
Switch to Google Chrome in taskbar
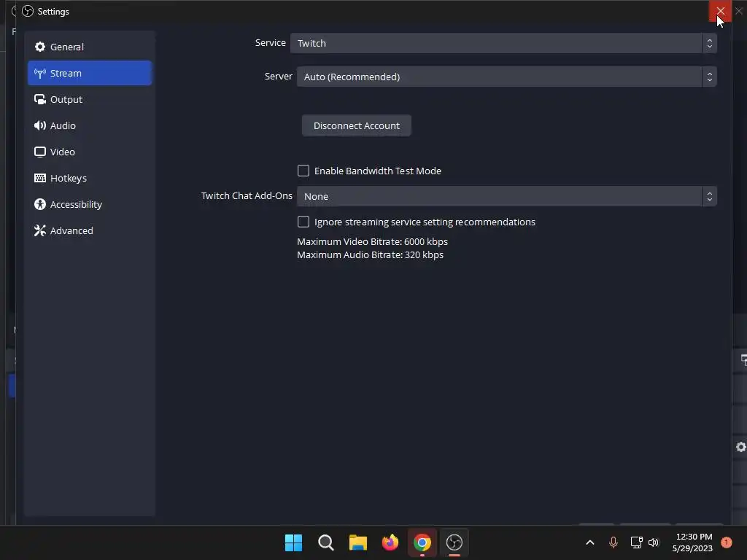[422, 542]
